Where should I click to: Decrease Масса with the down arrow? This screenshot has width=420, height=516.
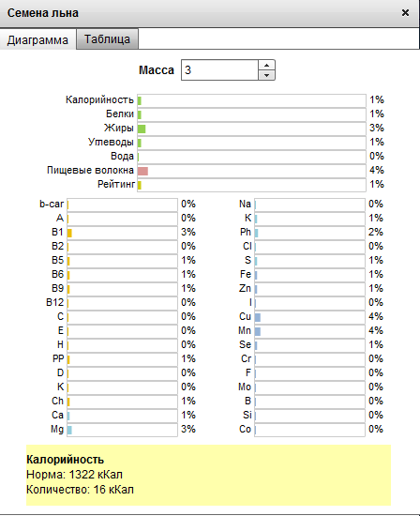click(267, 75)
